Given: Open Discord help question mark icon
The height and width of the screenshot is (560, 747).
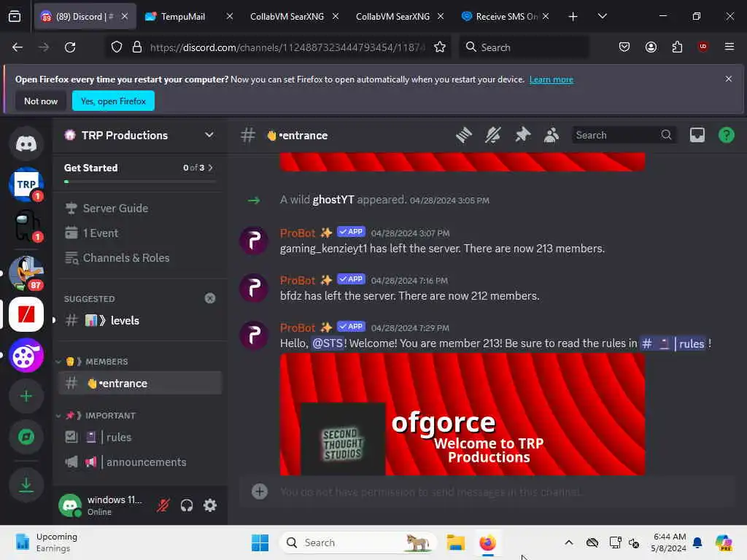Looking at the screenshot, I should (726, 135).
